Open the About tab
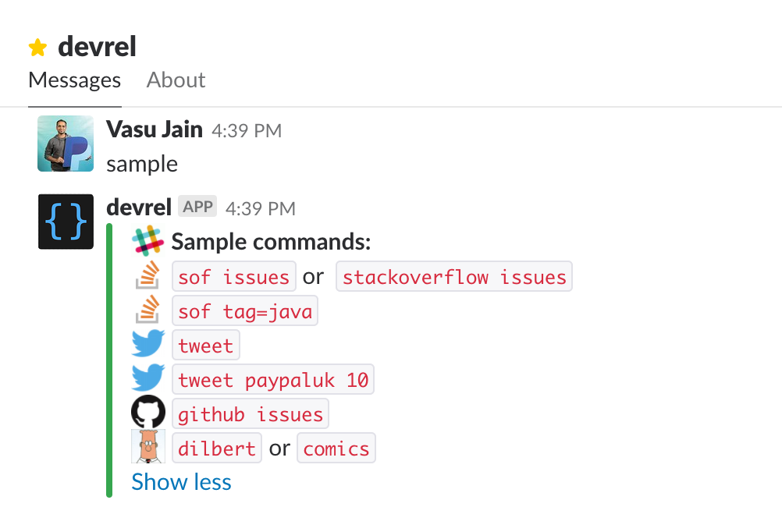Viewport: 782px width, 532px height. [176, 80]
